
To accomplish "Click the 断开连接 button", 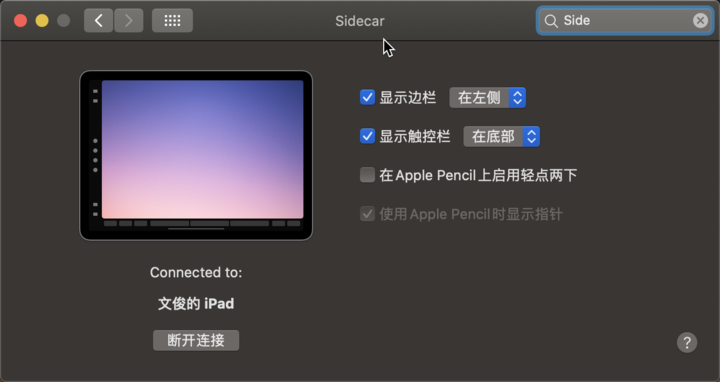I will [196, 340].
